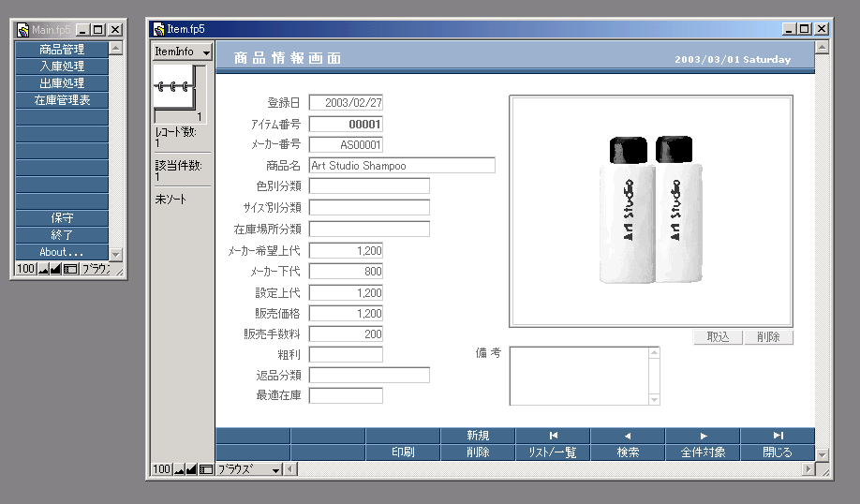Click 備考 scrollbar down arrow

[654, 399]
